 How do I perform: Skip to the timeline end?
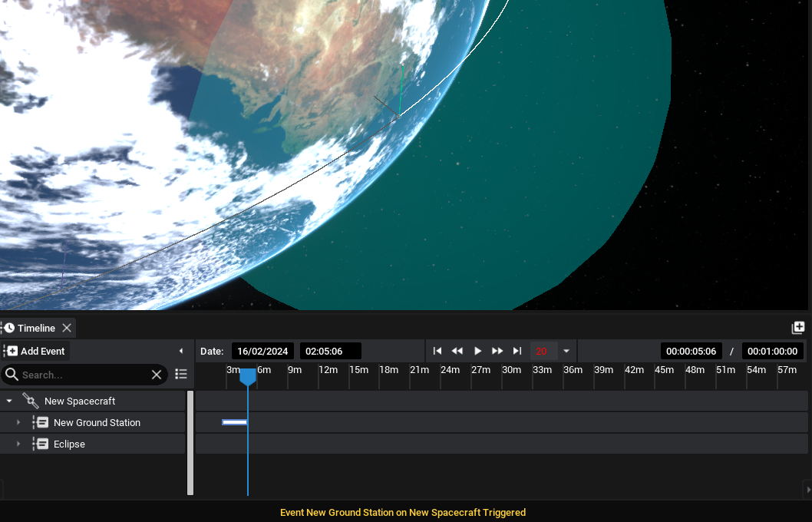(x=517, y=351)
